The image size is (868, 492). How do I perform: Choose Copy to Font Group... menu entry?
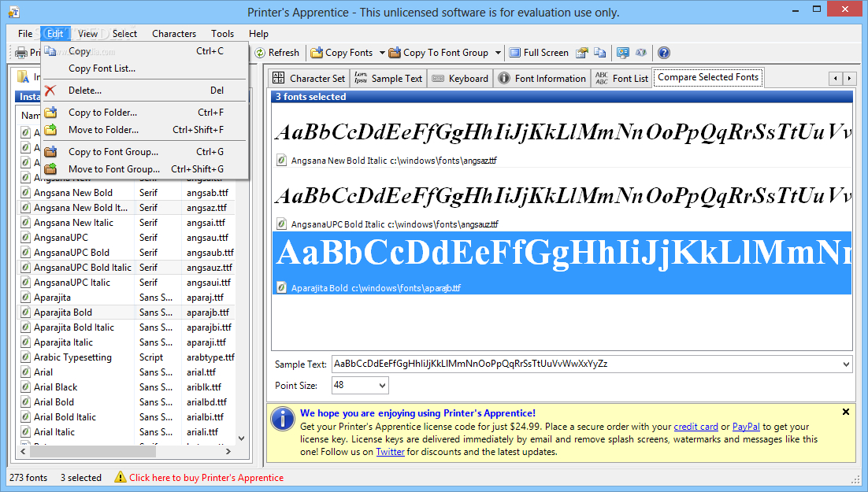[x=144, y=152]
